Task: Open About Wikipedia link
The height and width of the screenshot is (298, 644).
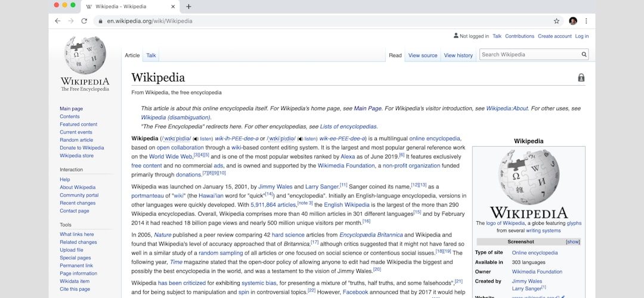Action: coord(78,187)
